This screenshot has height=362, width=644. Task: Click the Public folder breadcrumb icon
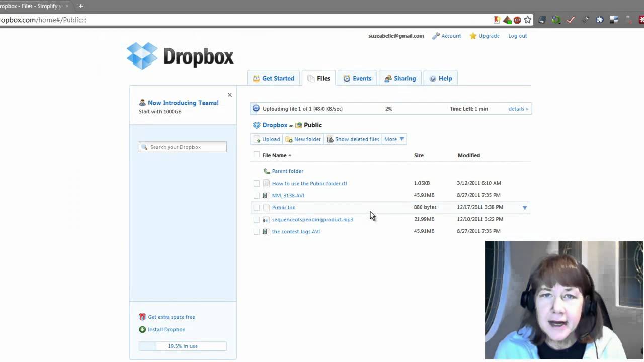point(299,125)
